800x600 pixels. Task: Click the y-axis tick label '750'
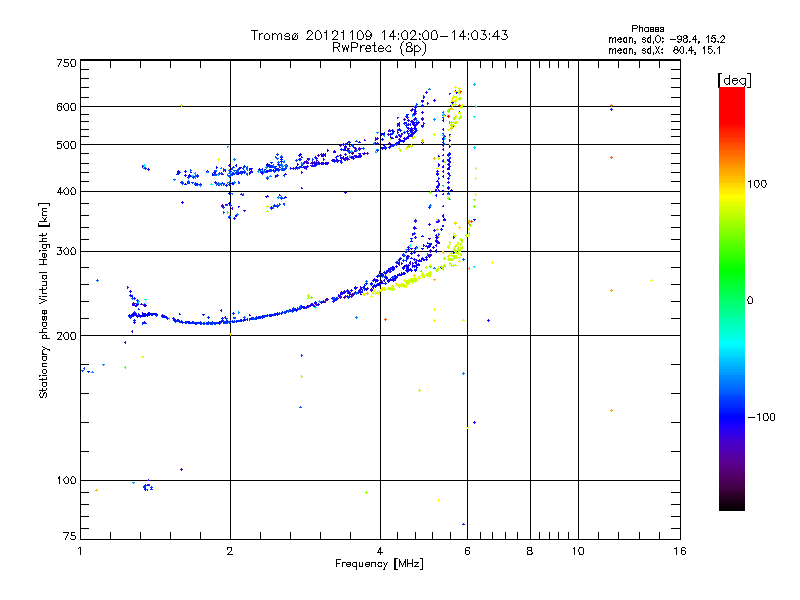click(66, 63)
